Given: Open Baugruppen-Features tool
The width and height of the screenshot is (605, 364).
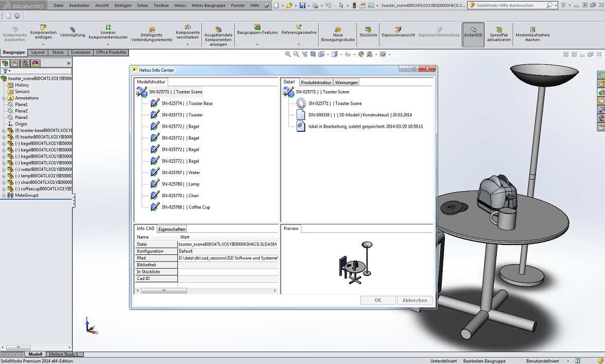Looking at the screenshot, I should [x=257, y=30].
